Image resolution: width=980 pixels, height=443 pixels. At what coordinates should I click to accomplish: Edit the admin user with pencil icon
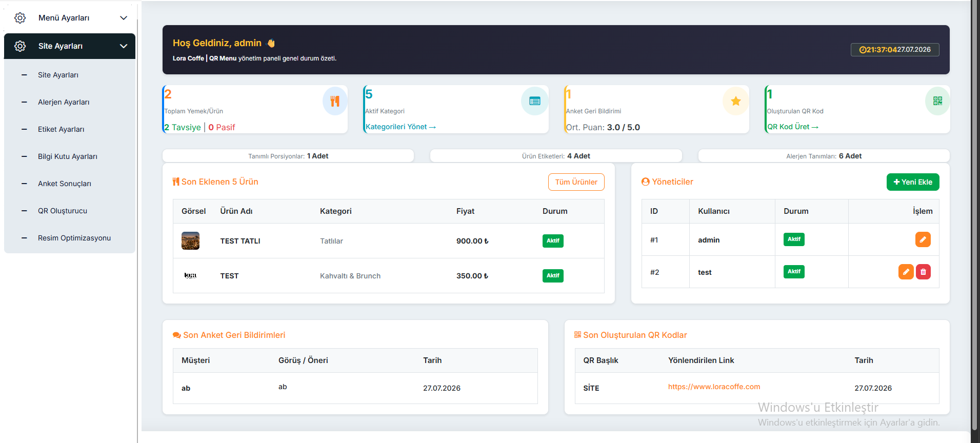point(923,239)
